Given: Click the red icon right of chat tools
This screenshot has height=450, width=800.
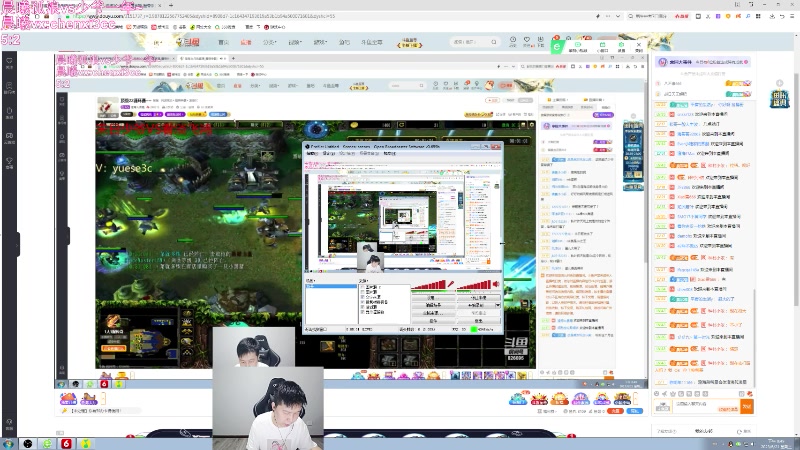Looking at the screenshot, I should 749,394.
